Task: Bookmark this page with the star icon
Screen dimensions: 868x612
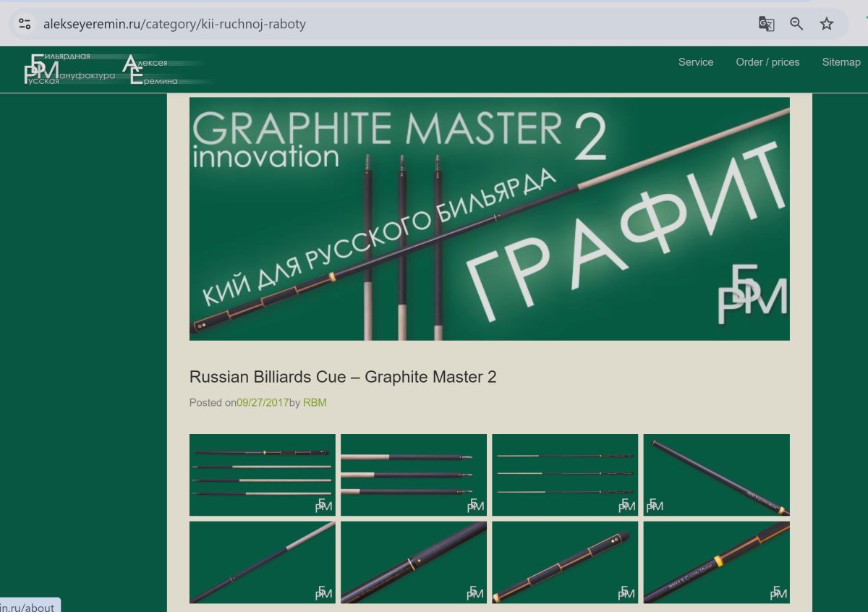Action: pos(827,24)
